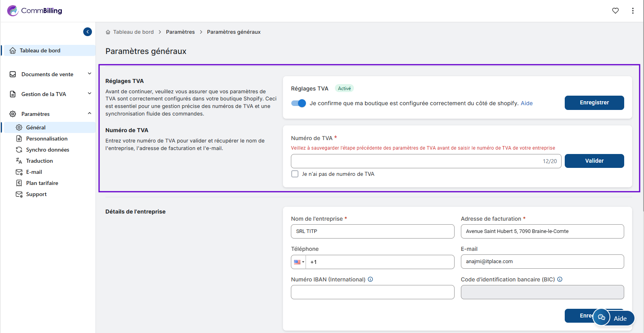Check "Je n'ai pas de numéro de TVA"

point(295,174)
